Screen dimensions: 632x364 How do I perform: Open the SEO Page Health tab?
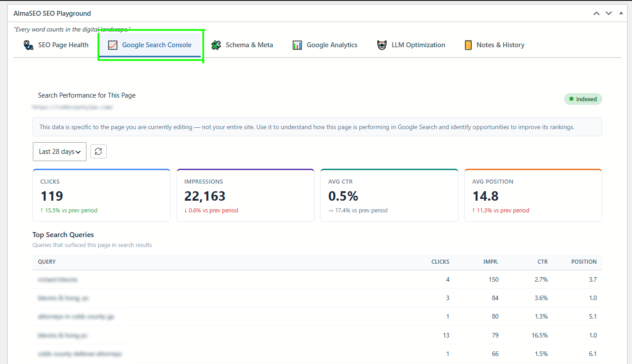(x=56, y=45)
